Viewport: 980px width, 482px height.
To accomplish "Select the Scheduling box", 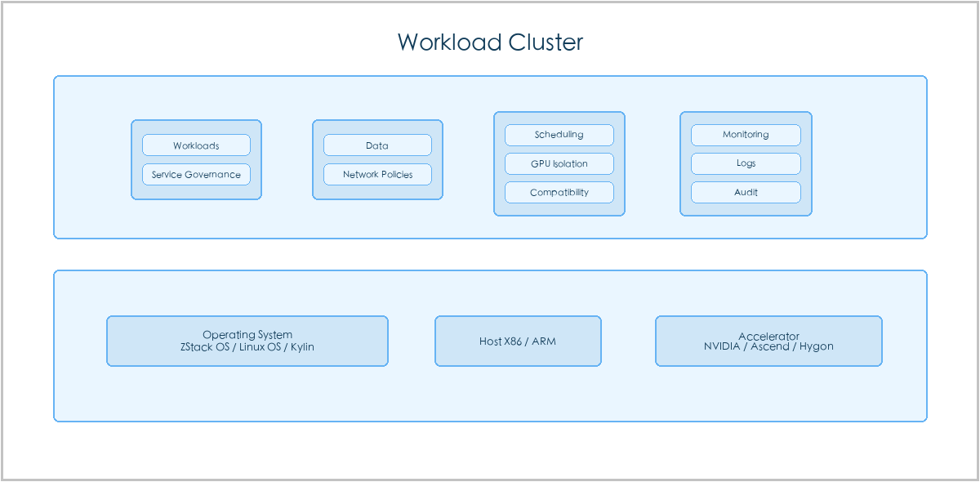I will pyautogui.click(x=559, y=135).
